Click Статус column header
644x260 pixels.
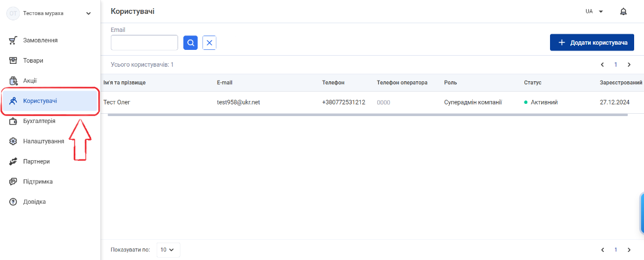(x=533, y=82)
